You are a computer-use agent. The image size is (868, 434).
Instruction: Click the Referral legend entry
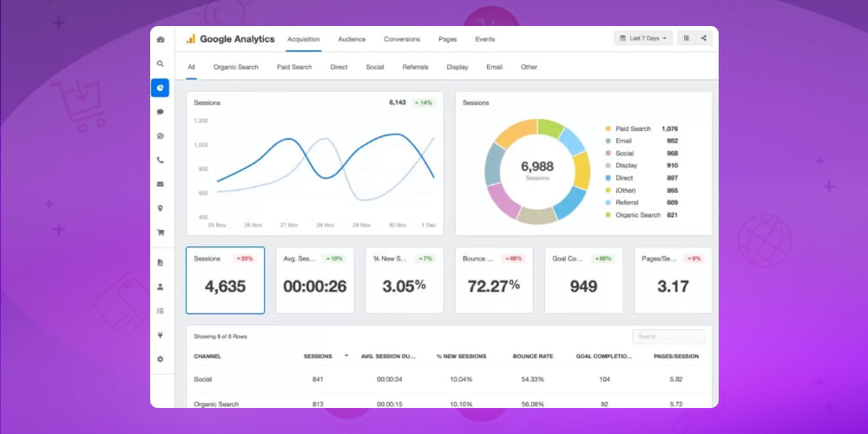pyautogui.click(x=641, y=202)
